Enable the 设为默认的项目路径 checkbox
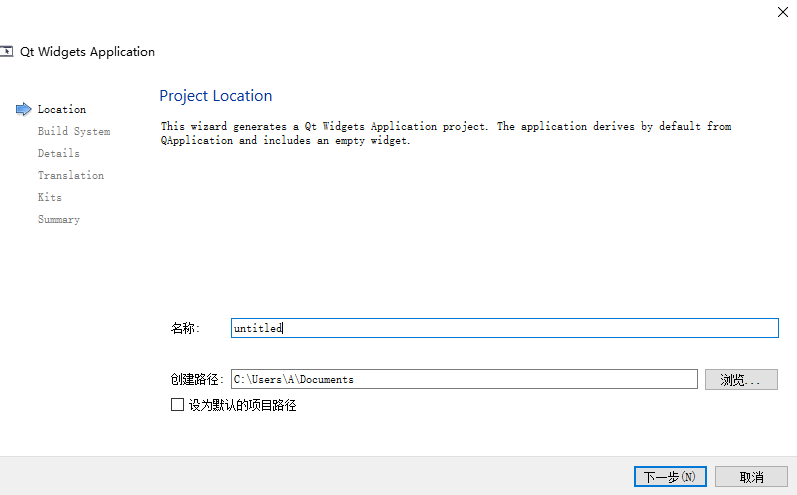The height and width of the screenshot is (495, 797). 177,405
